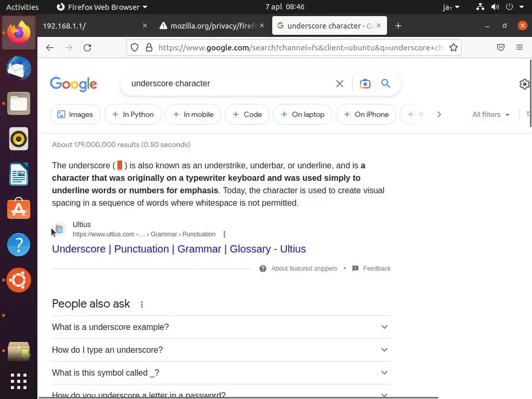Screen dimensions: 532x399
Task: Close the mozilla.org privacy tab
Action: (262, 25)
